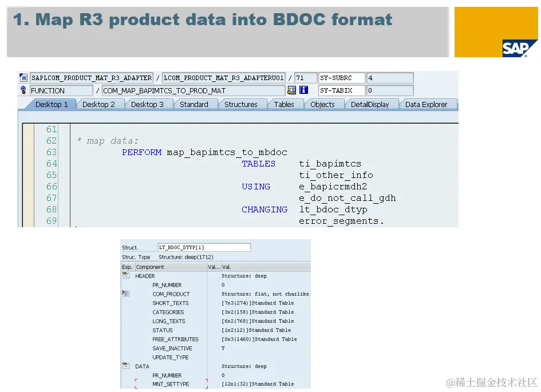
Task: Select the UPDATE_TYPE component
Action: tap(171, 357)
